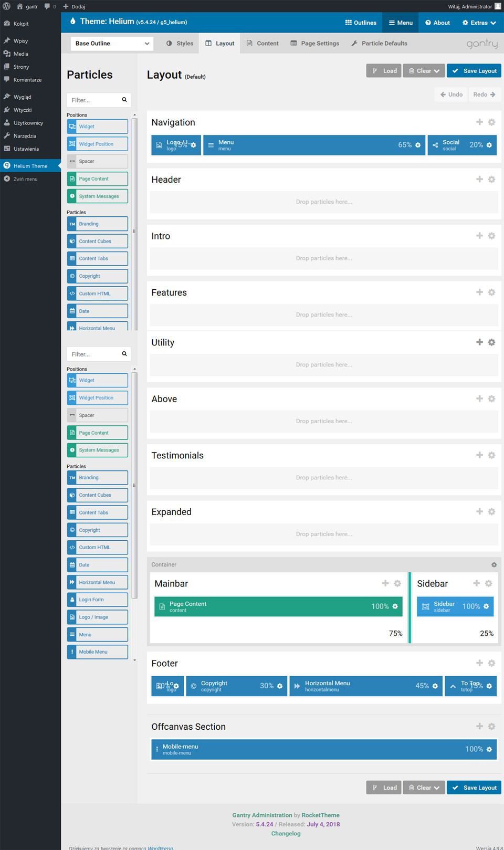Open settings gear for Testimonials section
The width and height of the screenshot is (504, 850).
[x=491, y=455]
